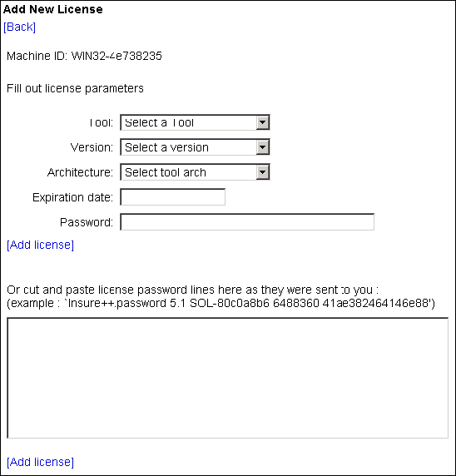Viewport: 456px width, 476px height.
Task: Click the arrow button of the Version dropdown
Action: 262,147
